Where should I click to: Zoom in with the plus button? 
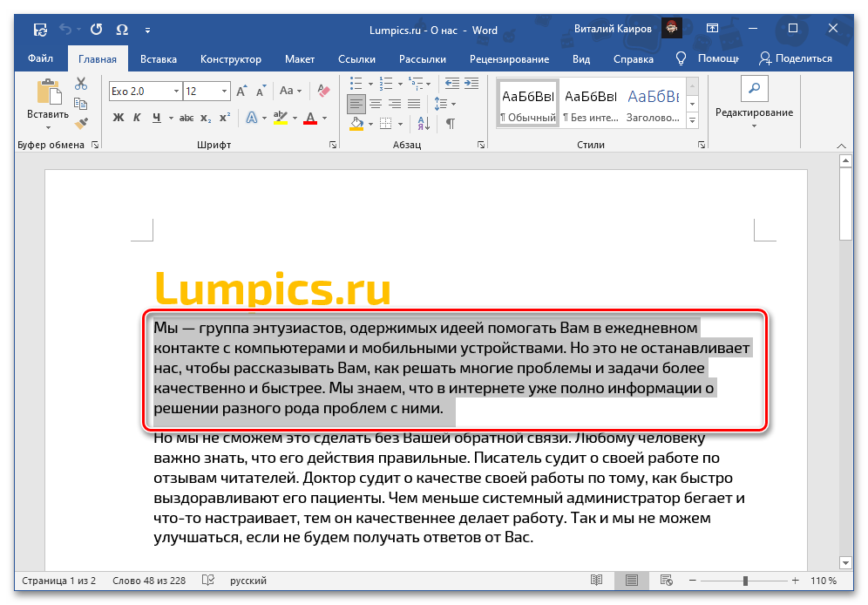tap(795, 580)
